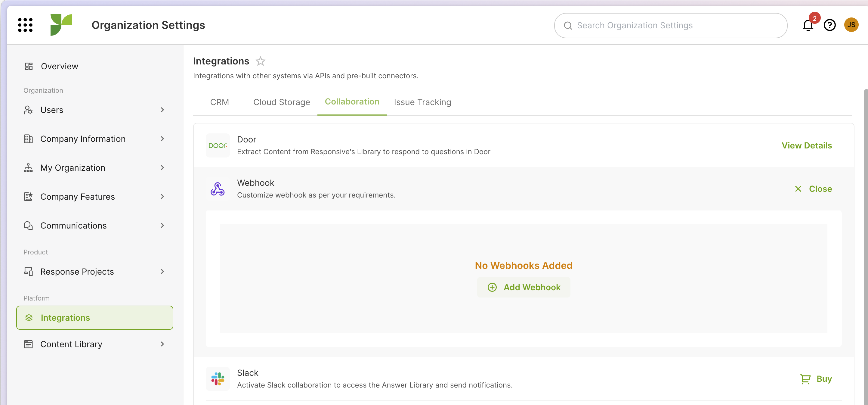Close the Webhook panel
The image size is (868, 405).
click(814, 189)
